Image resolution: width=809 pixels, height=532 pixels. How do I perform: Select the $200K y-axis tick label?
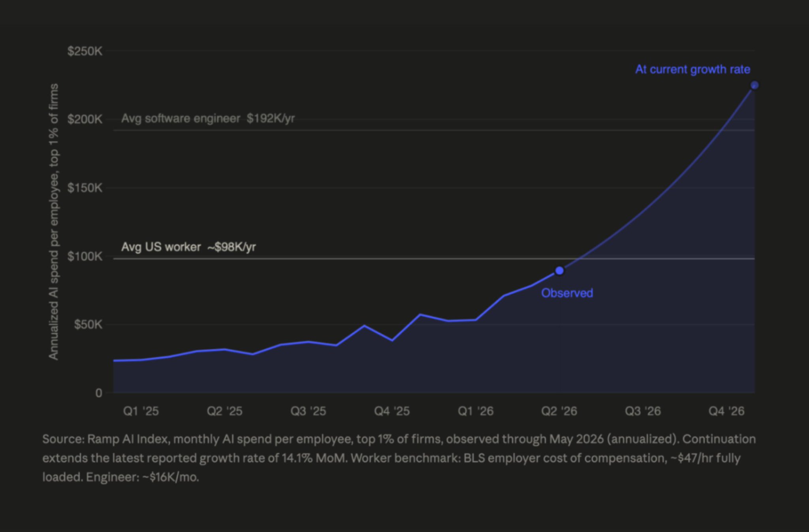pyautogui.click(x=85, y=119)
